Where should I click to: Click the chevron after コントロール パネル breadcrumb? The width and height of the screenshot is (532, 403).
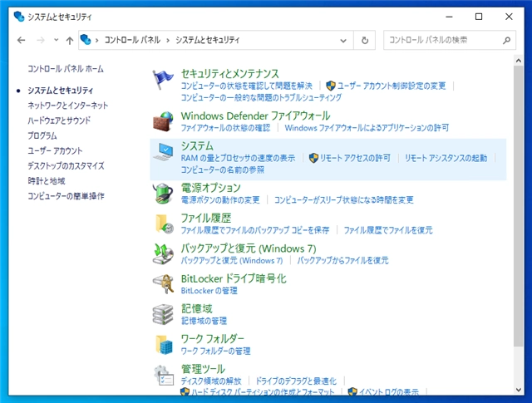click(x=168, y=41)
